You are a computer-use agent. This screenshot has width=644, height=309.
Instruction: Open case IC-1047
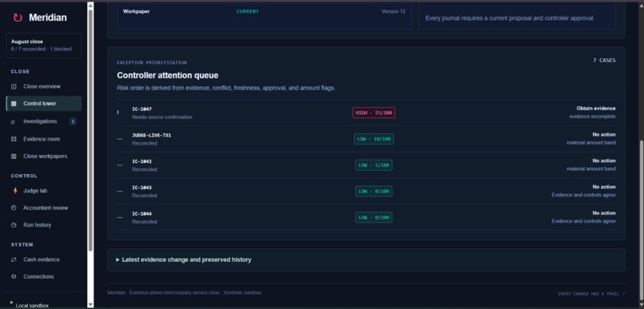click(x=141, y=109)
